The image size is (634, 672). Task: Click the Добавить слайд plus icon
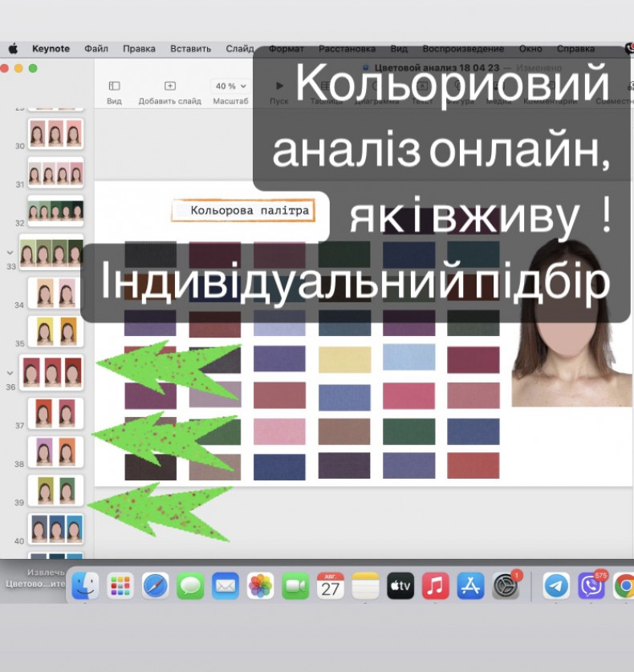(169, 86)
